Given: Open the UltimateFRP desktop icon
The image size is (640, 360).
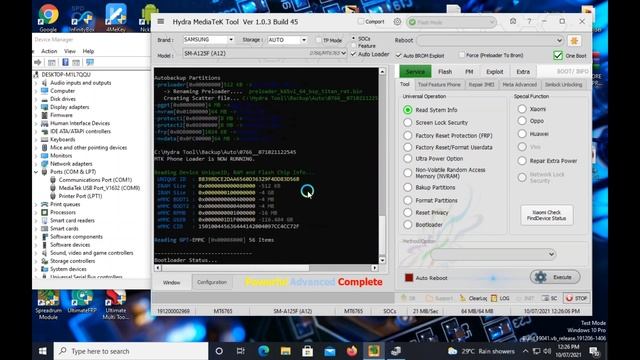Looking at the screenshot, I should [82, 302].
